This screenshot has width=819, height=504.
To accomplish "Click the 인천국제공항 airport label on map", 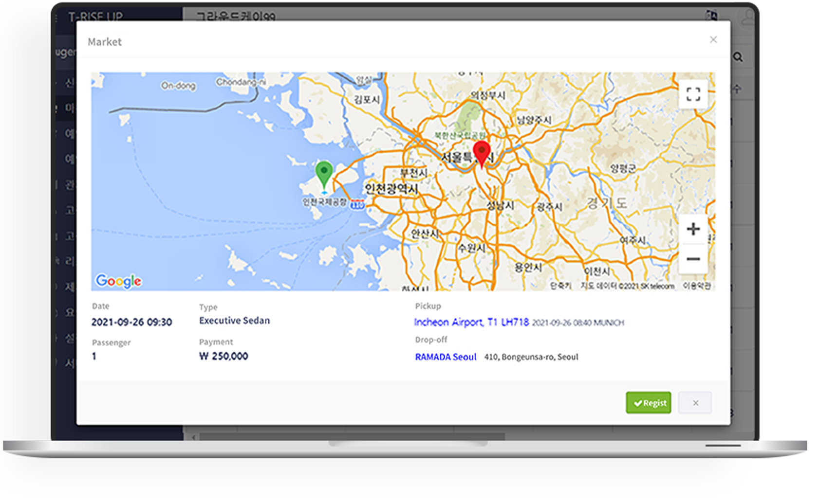I will click(324, 201).
